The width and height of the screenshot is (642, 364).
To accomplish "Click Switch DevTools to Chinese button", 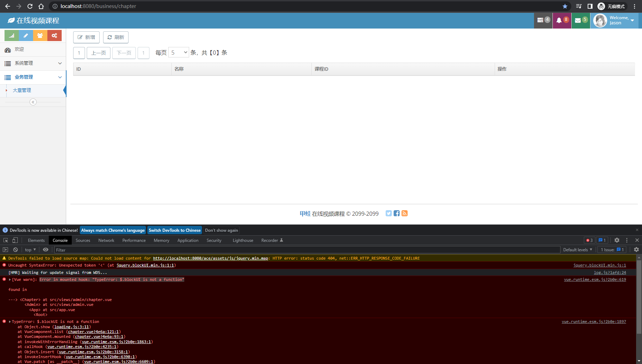I will tap(175, 230).
